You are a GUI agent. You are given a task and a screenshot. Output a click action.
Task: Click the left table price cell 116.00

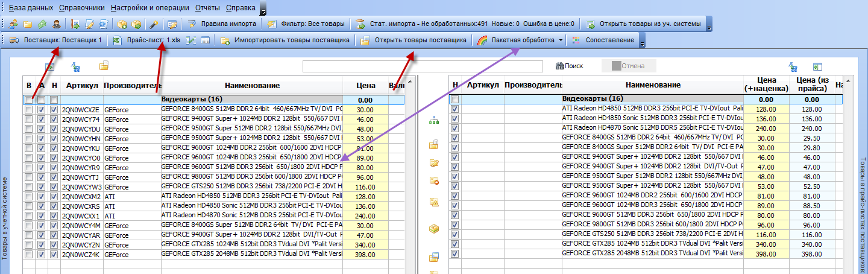coord(365,187)
